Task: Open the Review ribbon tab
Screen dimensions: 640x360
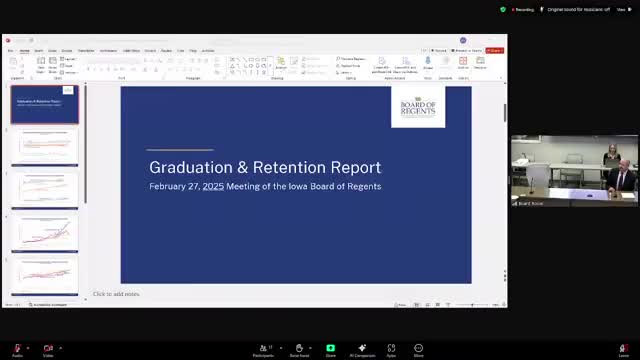Action: pos(166,51)
